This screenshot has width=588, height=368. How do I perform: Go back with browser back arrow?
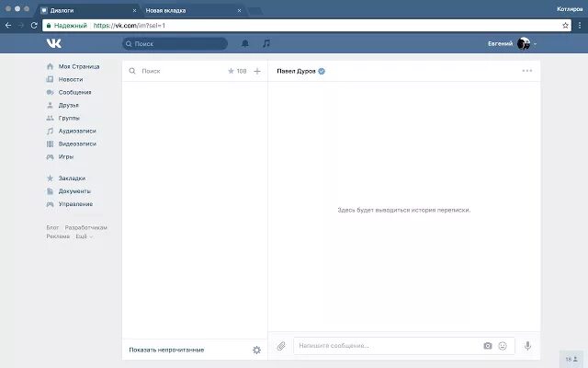(x=8, y=25)
